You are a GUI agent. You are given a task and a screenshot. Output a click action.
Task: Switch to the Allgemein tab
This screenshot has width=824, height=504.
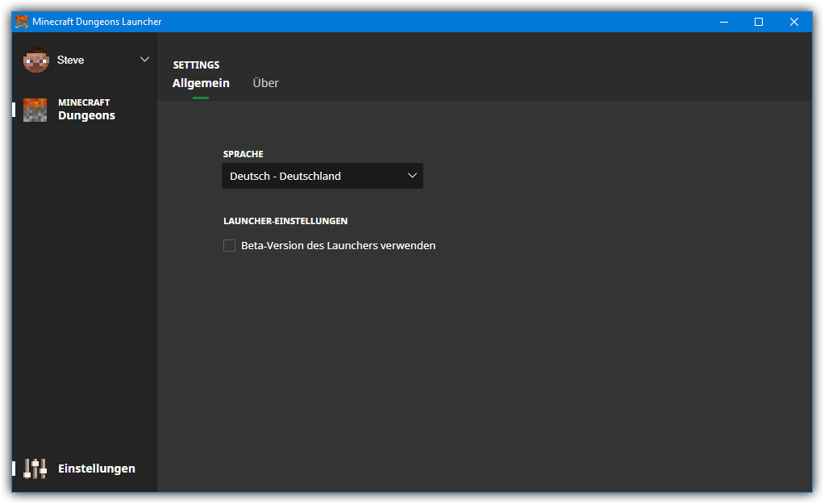point(201,83)
